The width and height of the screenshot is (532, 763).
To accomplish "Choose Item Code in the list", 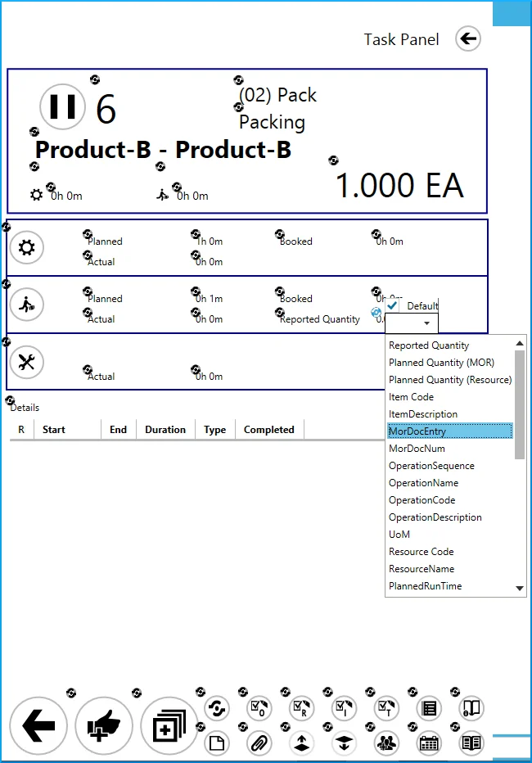I will (450, 397).
